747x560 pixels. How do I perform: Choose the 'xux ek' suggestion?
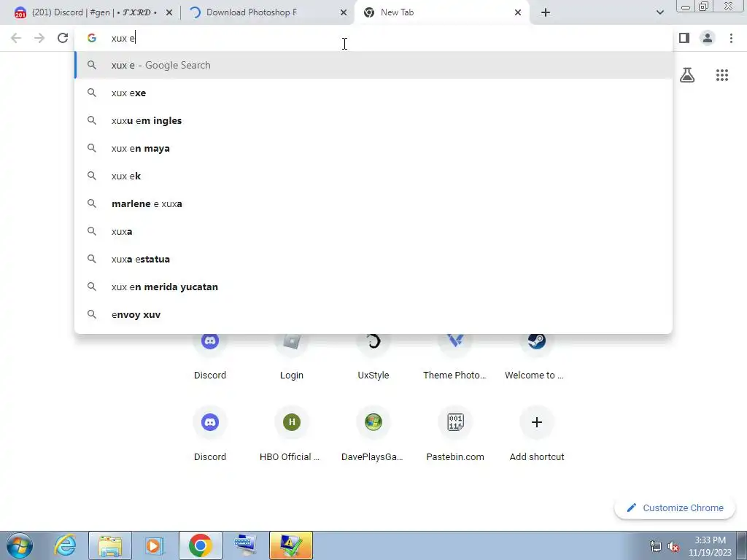tap(373, 176)
